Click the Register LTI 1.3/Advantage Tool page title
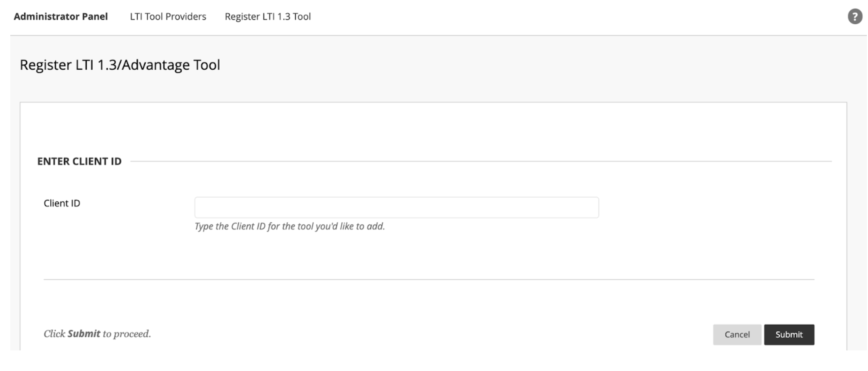This screenshot has height=371, width=868. 121,64
